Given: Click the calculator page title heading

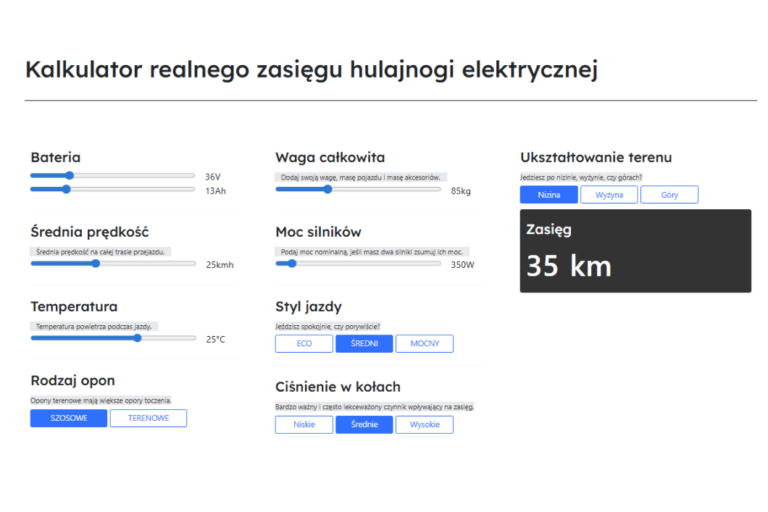Looking at the screenshot, I should [311, 69].
